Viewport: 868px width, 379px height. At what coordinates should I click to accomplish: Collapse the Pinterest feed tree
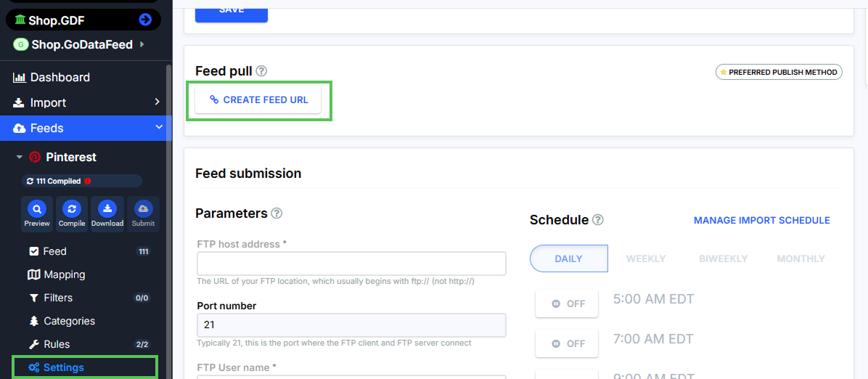(20, 157)
